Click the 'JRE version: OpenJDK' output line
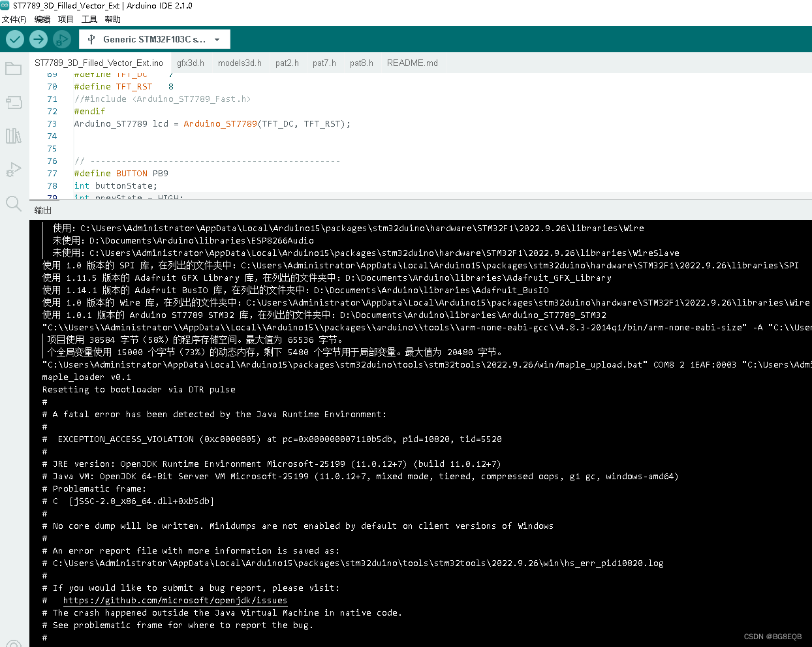812x647 pixels. coord(272,464)
